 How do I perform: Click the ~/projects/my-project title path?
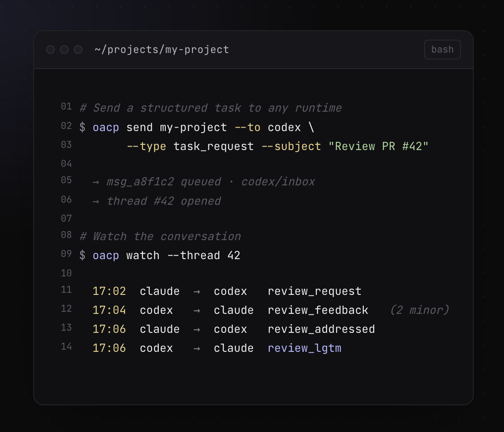[162, 50]
